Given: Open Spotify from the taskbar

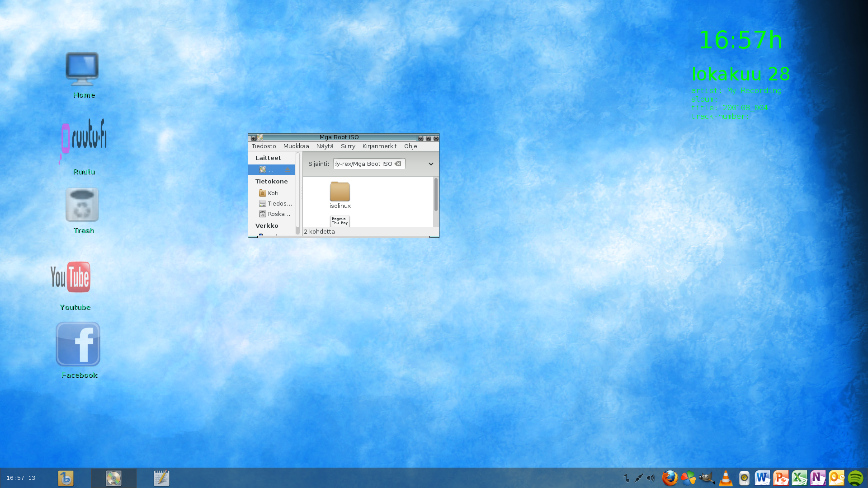Looking at the screenshot, I should pyautogui.click(x=855, y=478).
